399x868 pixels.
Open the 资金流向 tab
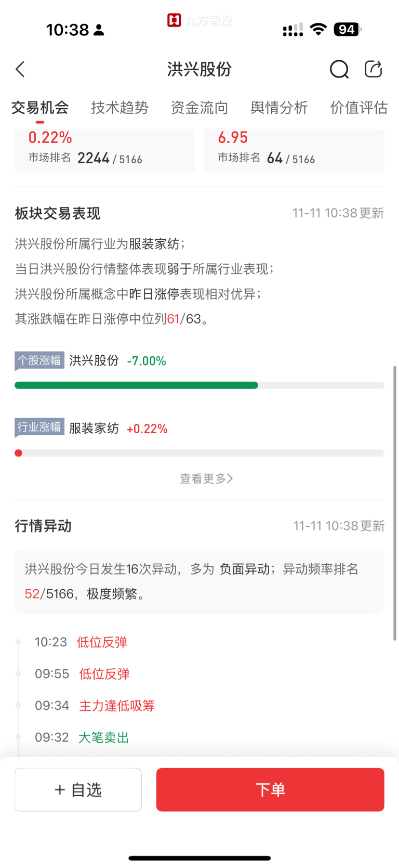pos(199,108)
